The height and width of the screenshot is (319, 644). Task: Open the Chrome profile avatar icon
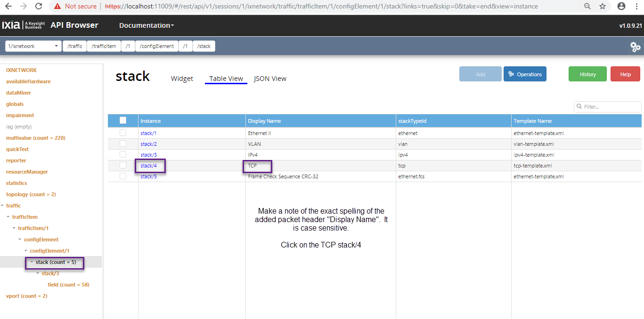(621, 7)
